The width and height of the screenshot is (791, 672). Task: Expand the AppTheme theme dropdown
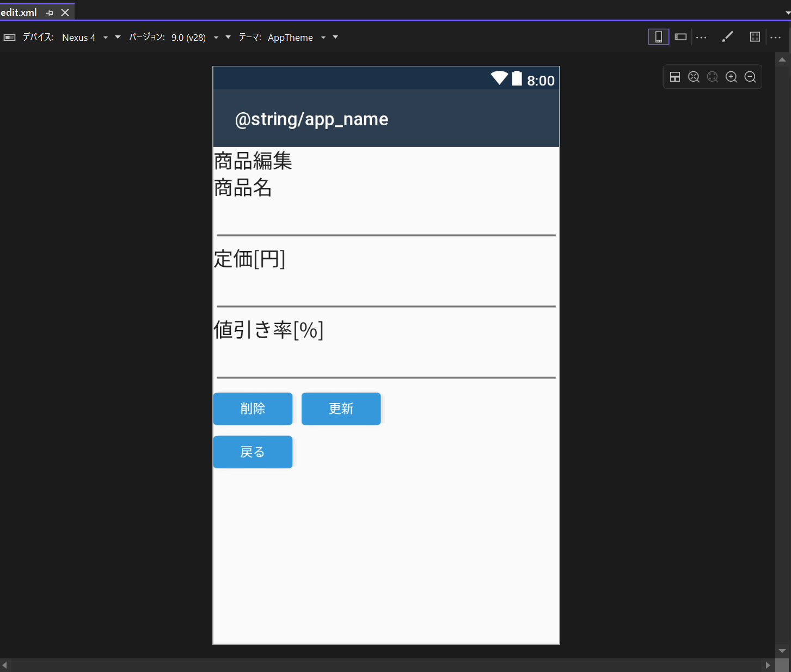click(323, 38)
